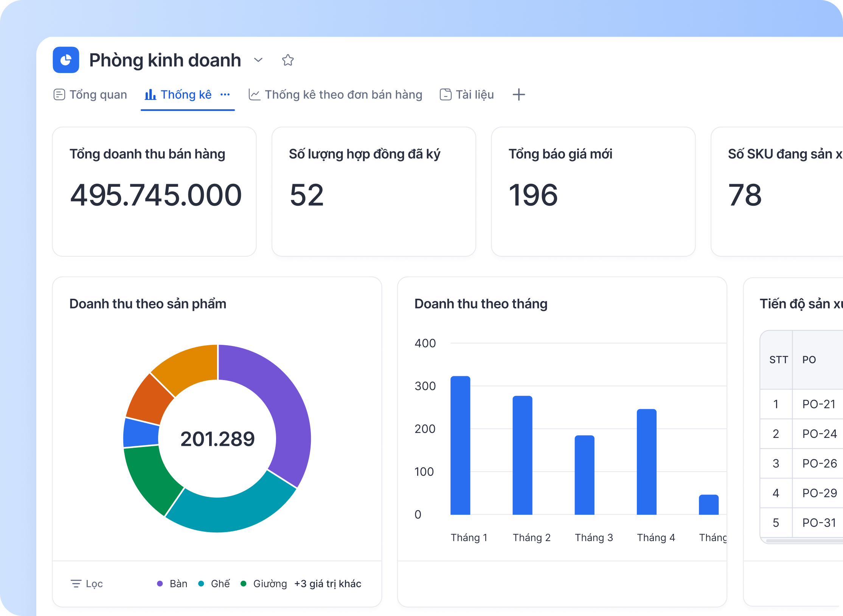Click the Tháng 1 bar in chart
Image resolution: width=843 pixels, height=616 pixels.
point(460,445)
